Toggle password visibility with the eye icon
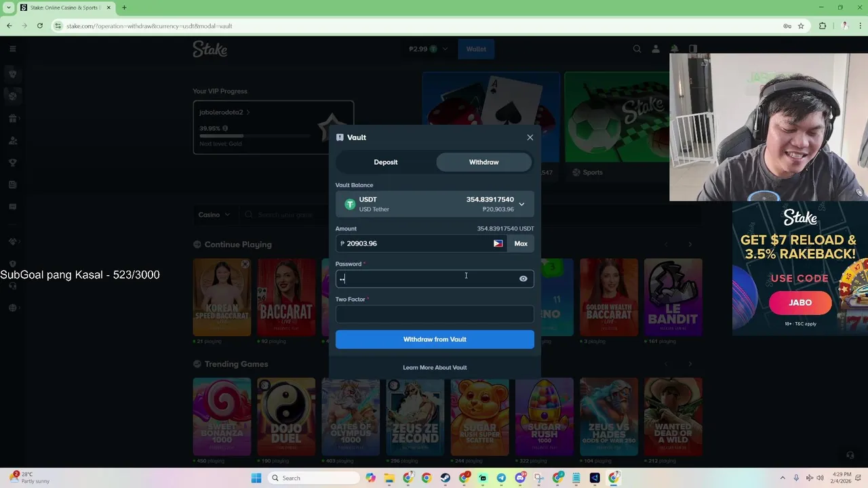 (523, 279)
